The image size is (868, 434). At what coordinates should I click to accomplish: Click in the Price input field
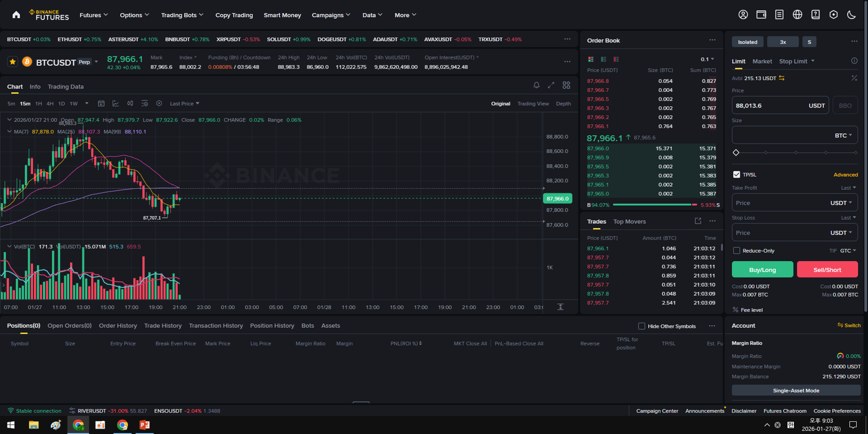pyautogui.click(x=780, y=105)
